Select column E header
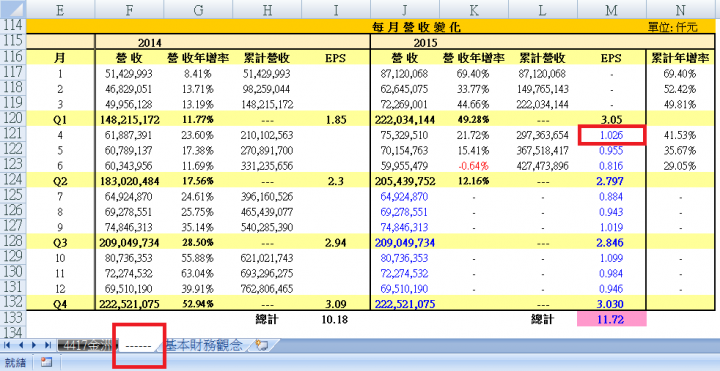720x371 pixels. click(61, 10)
